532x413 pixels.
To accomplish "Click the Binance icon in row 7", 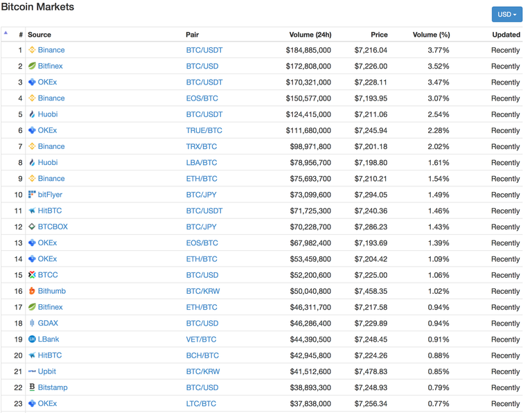I will coord(32,146).
